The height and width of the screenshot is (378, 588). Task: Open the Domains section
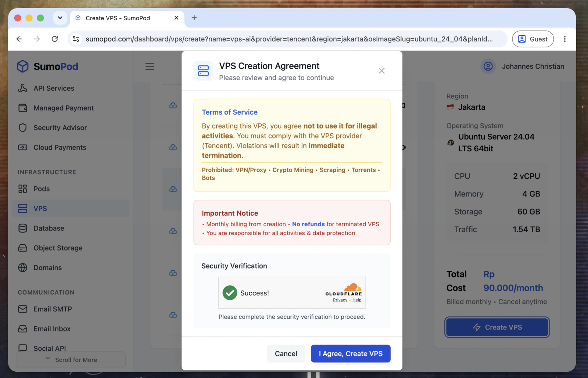[71, 268]
